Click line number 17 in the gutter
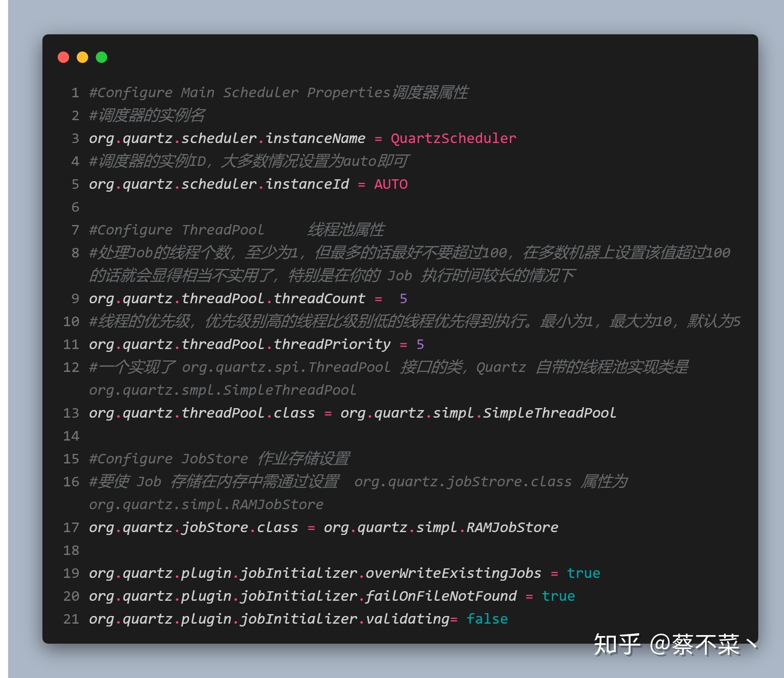The width and height of the screenshot is (784, 678). tap(71, 527)
